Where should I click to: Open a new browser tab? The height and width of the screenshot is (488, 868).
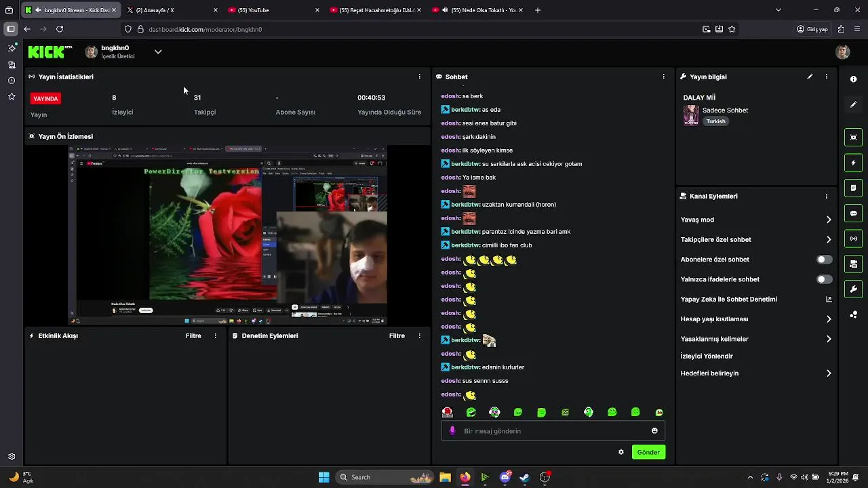[x=538, y=10]
